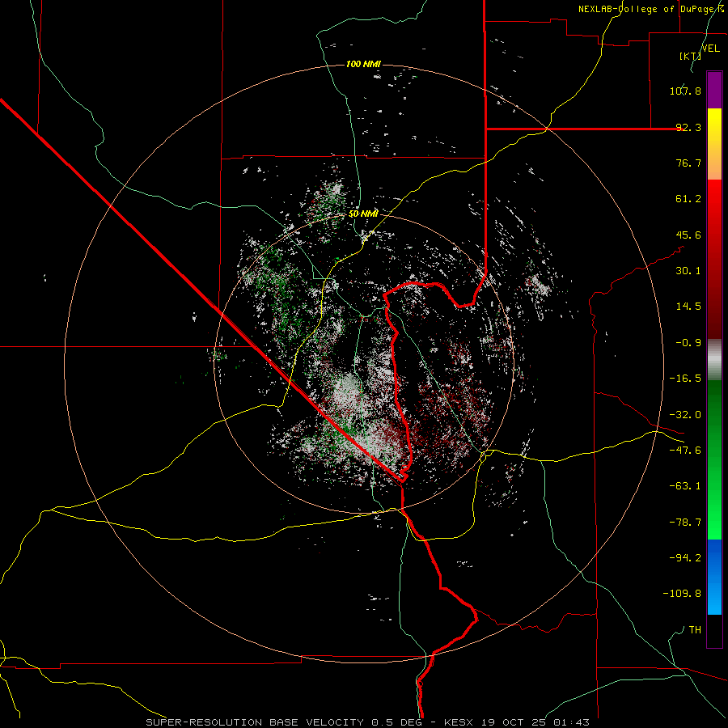Click the 61.2 velocity legend value
This screenshot has height=728, width=728.
(688, 199)
